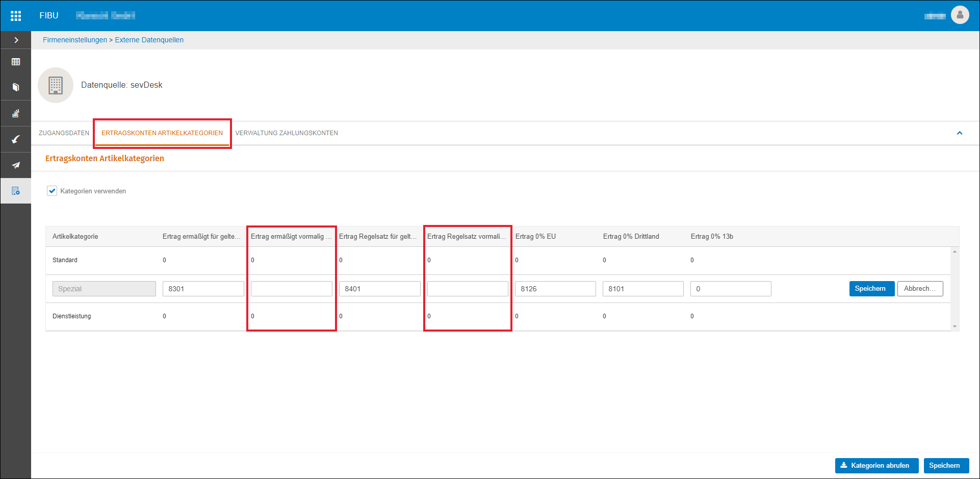Collapse the section with up chevron
Viewport: 980px width, 479px height.
pos(960,133)
